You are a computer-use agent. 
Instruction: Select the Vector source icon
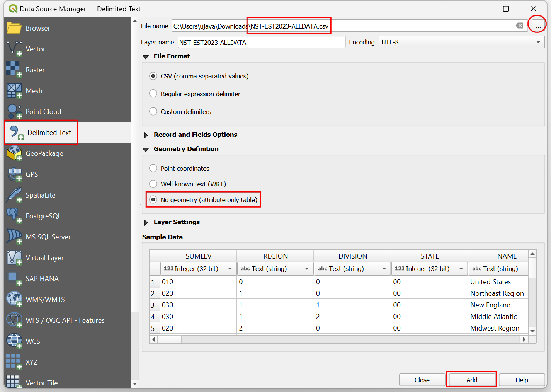pos(14,49)
